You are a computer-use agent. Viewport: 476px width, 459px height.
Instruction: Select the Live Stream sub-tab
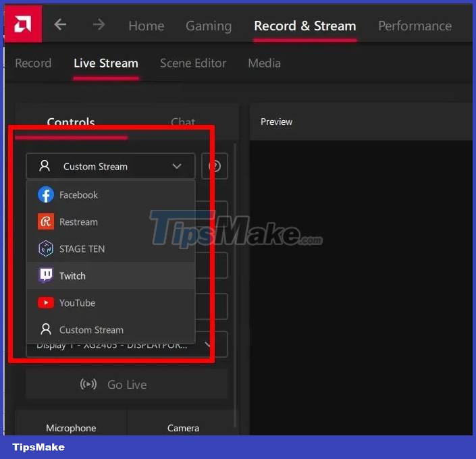pos(105,63)
